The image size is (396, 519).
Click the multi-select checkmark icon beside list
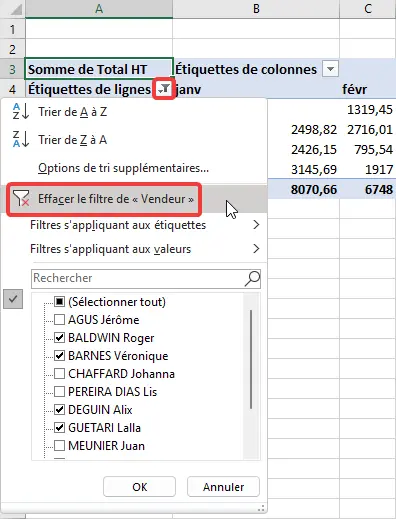point(13,299)
